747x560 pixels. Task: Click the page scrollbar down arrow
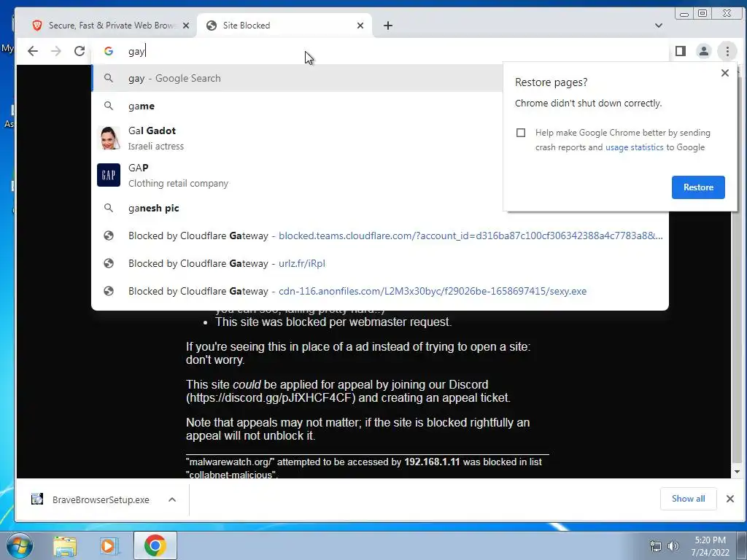(x=737, y=472)
